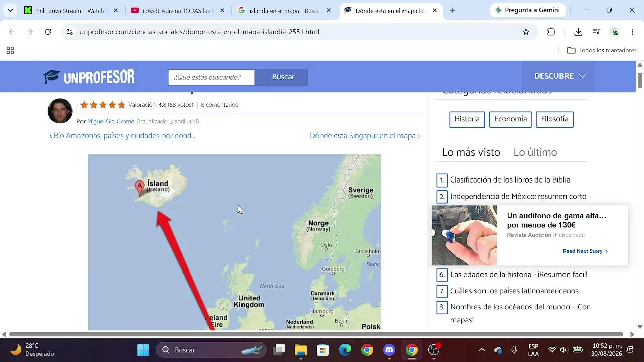The image size is (644, 362).
Task: Open Las edades de la historia article
Action: 519,275
